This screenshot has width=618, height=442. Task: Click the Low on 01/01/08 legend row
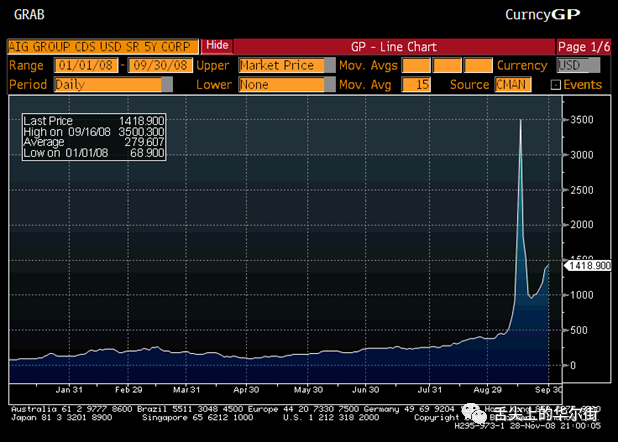[94, 153]
